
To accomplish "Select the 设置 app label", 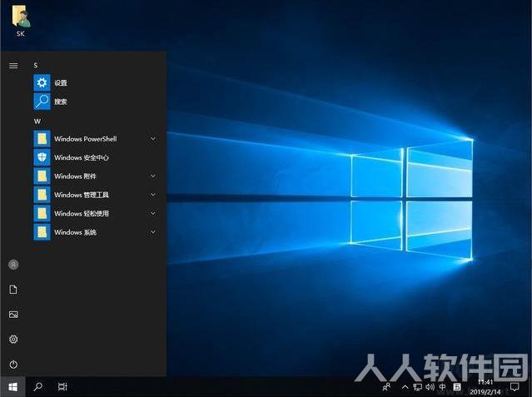I will pos(61,82).
